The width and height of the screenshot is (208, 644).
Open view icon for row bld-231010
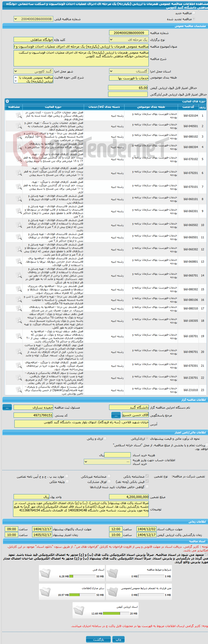19,390
